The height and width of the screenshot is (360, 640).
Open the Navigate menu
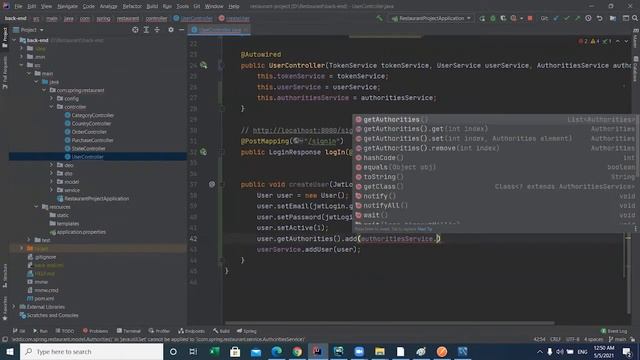pyautogui.click(x=67, y=6)
